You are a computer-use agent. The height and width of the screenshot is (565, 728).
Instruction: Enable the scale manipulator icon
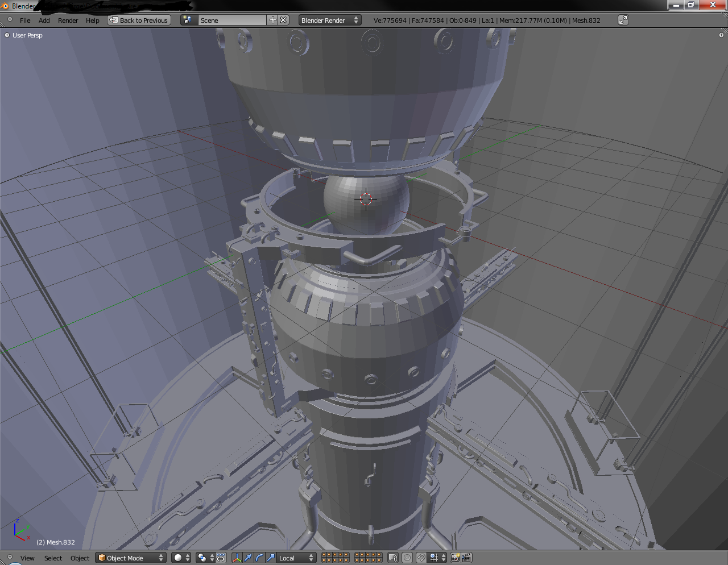pyautogui.click(x=271, y=558)
